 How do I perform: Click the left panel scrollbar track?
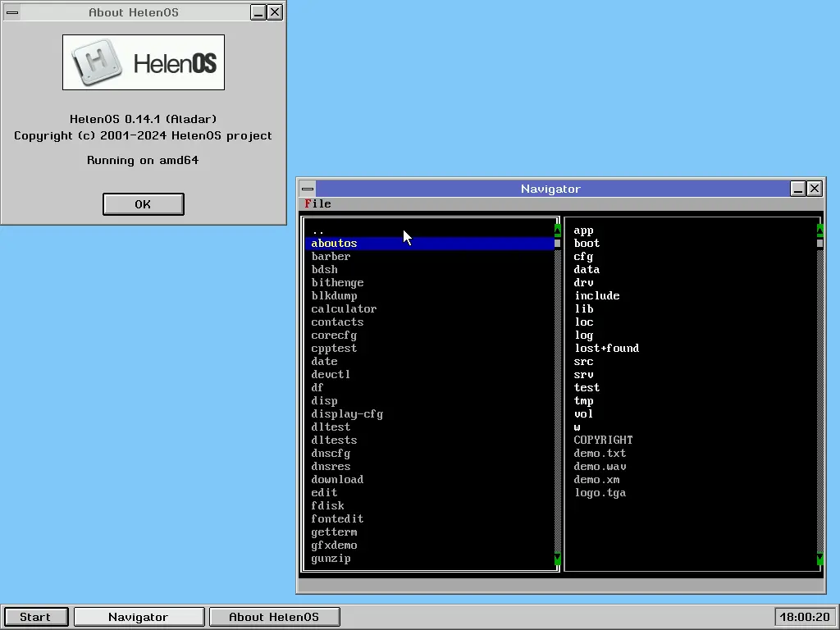click(x=558, y=394)
